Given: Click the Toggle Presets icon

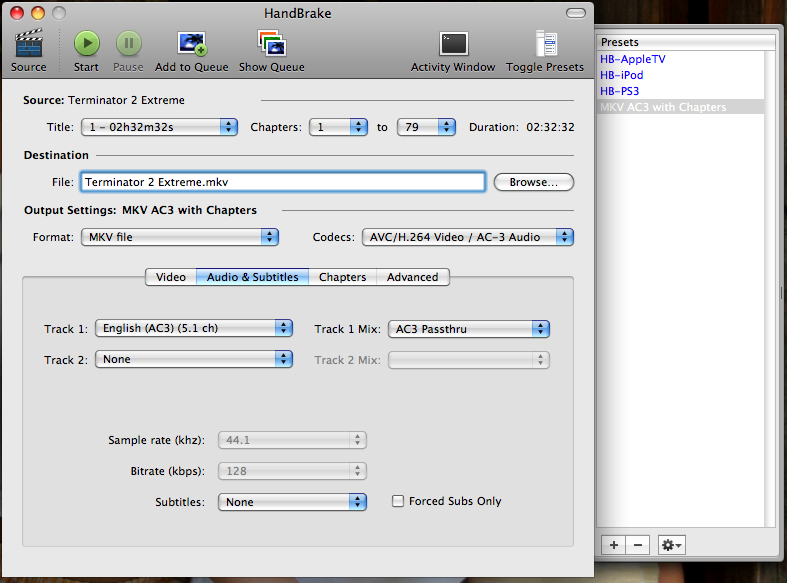Looking at the screenshot, I should pos(546,44).
